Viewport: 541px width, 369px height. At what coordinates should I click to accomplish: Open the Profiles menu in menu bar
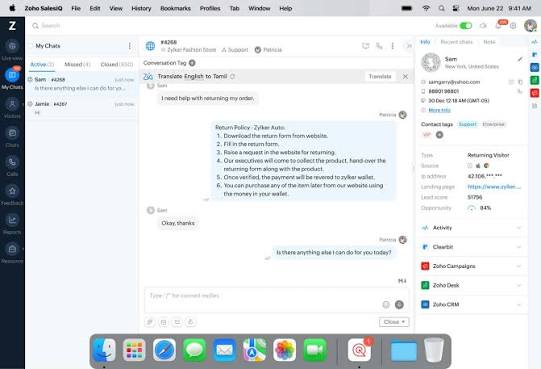pos(210,8)
